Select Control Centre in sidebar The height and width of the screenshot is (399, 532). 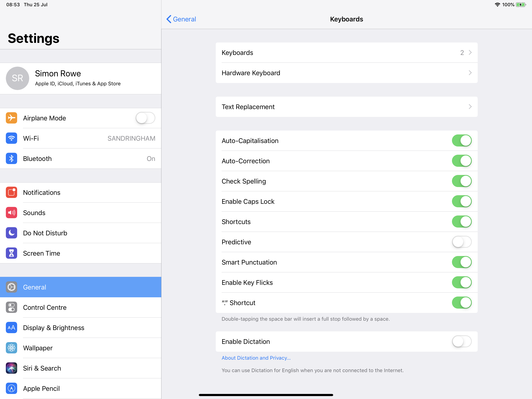click(81, 307)
